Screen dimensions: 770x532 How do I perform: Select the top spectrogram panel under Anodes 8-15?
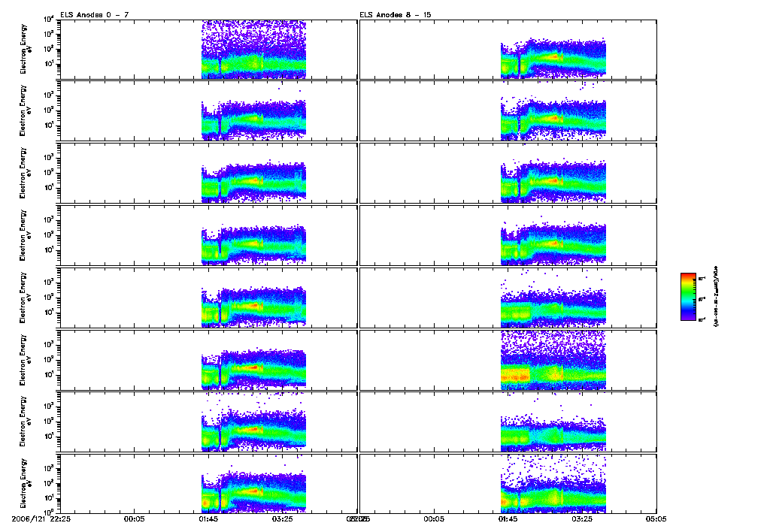click(508, 50)
